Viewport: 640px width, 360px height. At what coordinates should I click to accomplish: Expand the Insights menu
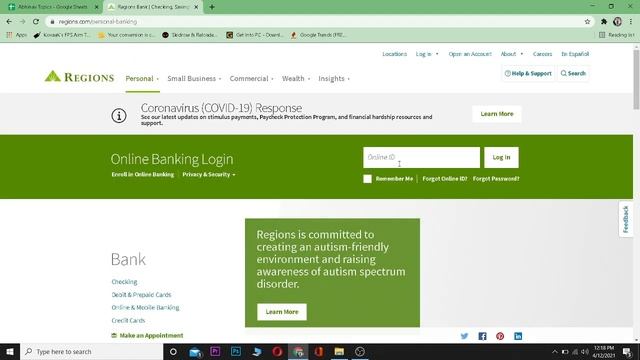pyautogui.click(x=334, y=78)
